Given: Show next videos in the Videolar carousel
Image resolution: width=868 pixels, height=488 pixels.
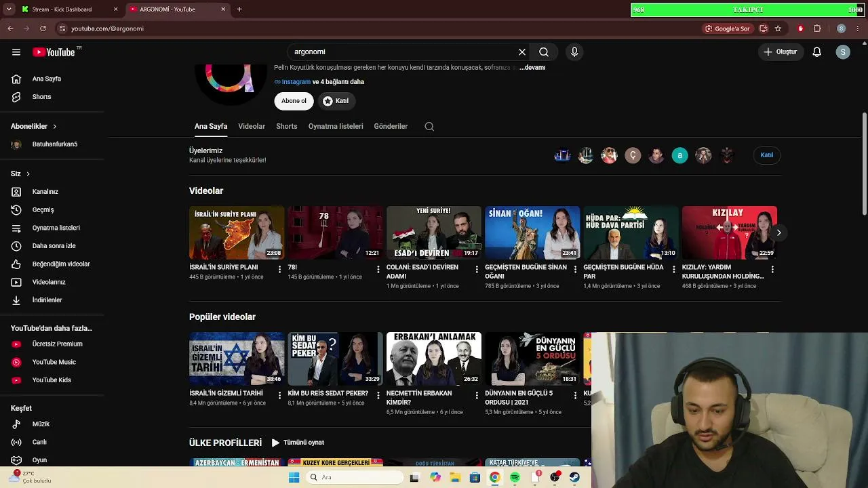Looking at the screenshot, I should (778, 232).
